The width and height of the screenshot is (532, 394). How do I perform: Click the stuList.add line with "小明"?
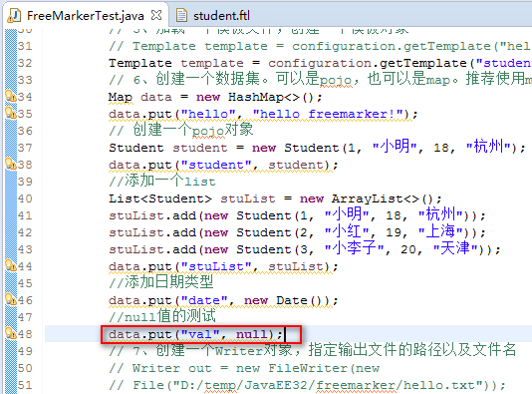coord(297,215)
